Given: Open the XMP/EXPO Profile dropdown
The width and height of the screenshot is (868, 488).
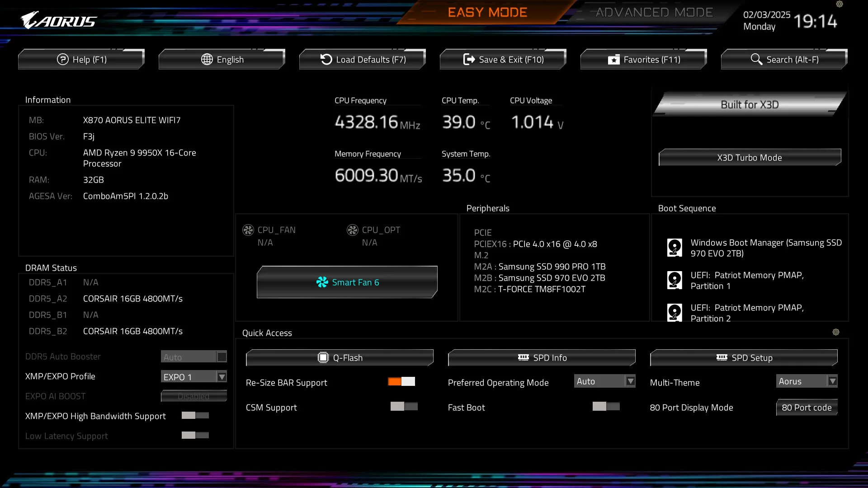Looking at the screenshot, I should [x=222, y=377].
